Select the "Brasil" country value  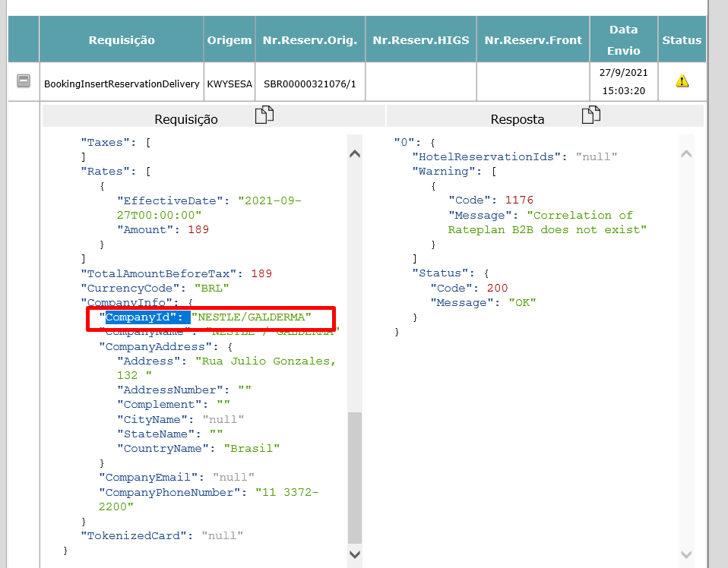tap(252, 448)
